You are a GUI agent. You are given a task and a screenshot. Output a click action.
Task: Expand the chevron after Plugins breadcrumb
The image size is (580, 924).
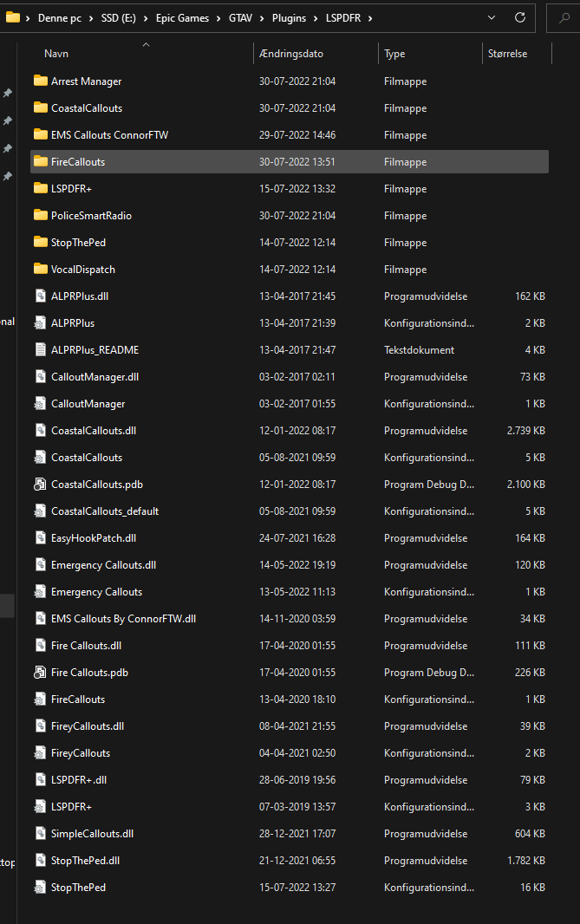[x=316, y=18]
